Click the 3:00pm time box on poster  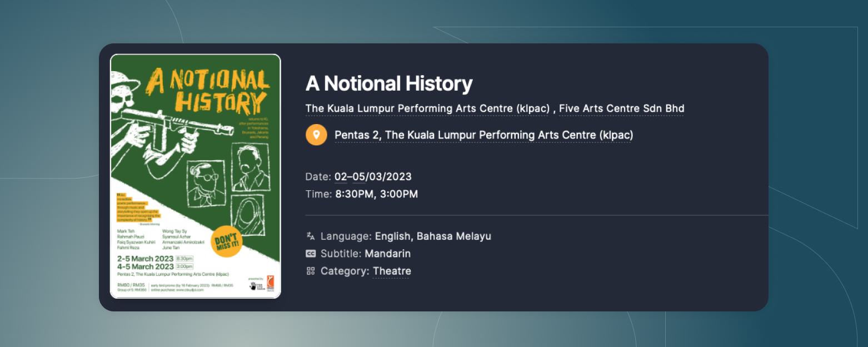(x=184, y=266)
